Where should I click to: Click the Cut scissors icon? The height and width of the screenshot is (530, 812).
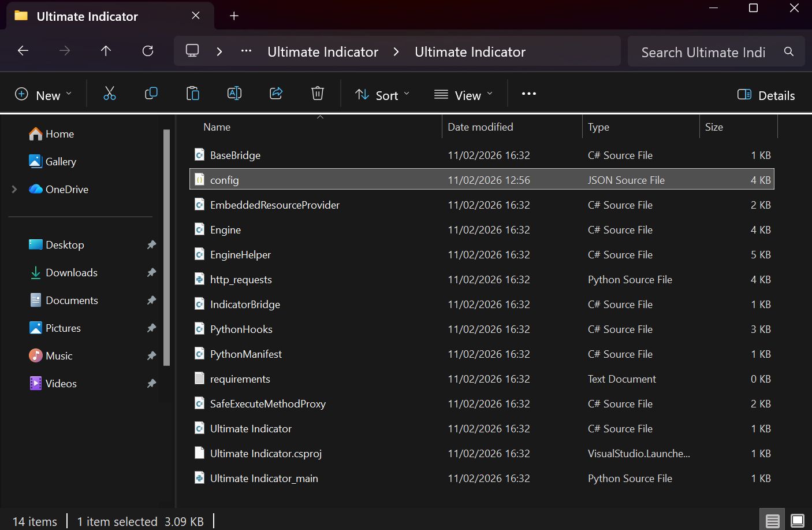[x=109, y=94]
